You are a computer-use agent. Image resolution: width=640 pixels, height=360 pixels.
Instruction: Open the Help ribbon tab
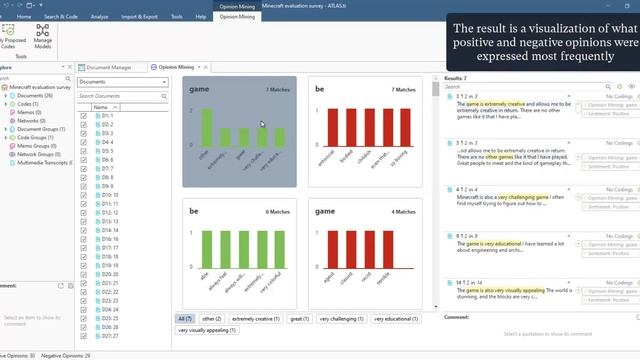click(x=200, y=17)
